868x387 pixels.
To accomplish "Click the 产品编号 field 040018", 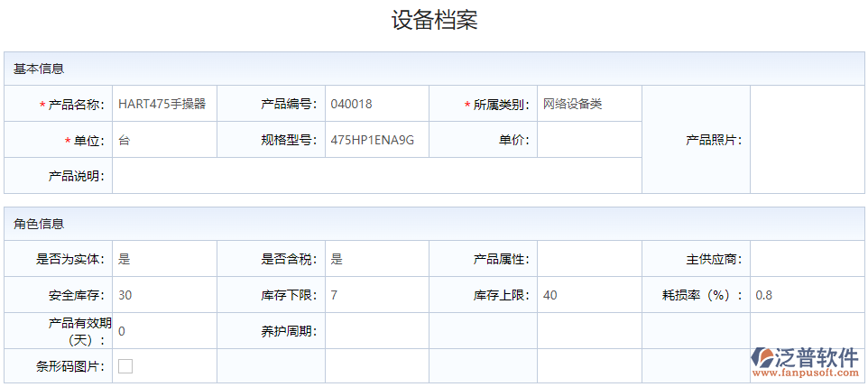I will point(376,104).
